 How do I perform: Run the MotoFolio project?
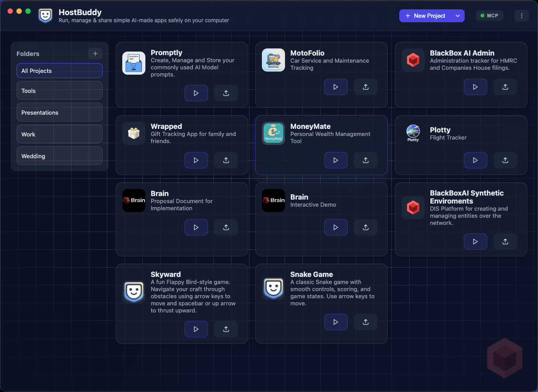(336, 87)
